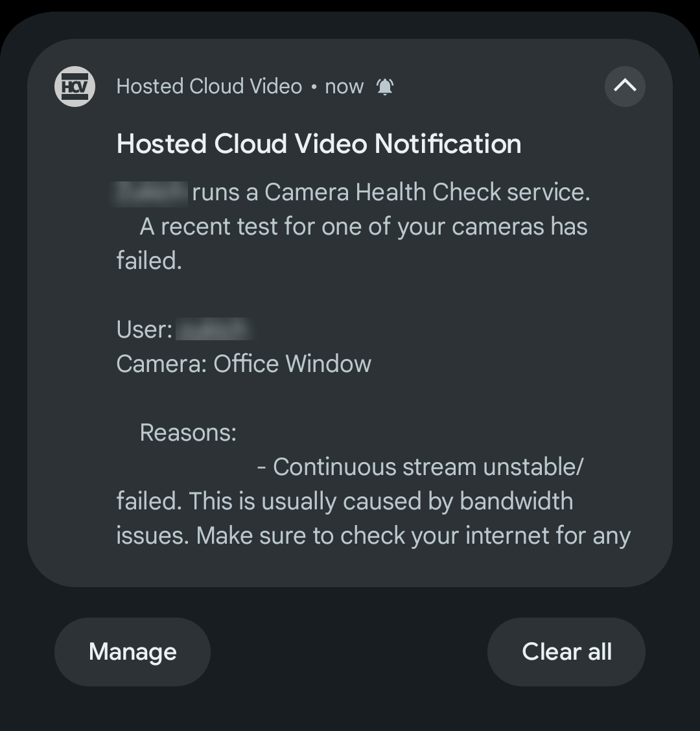Tap the alert bell icon beside timestamp
Image resolution: width=700 pixels, height=731 pixels.
point(385,86)
